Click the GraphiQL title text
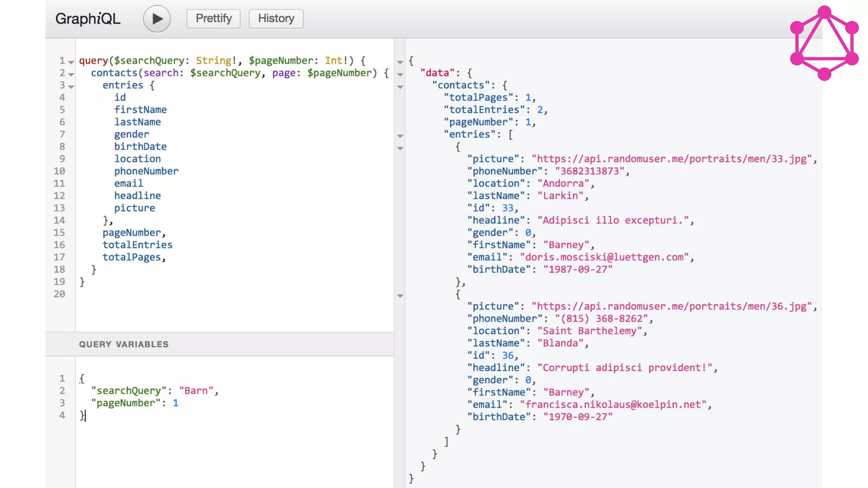The height and width of the screenshot is (488, 868). 88,19
